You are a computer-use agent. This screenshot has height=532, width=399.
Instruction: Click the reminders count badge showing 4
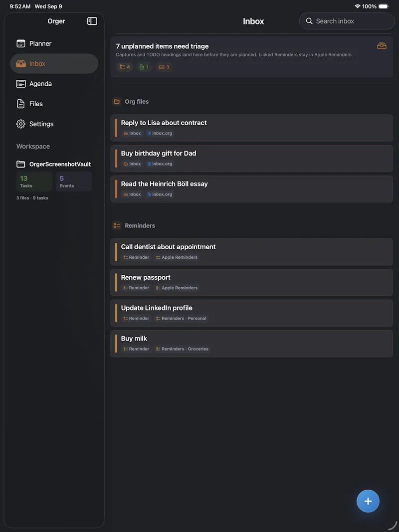[125, 67]
